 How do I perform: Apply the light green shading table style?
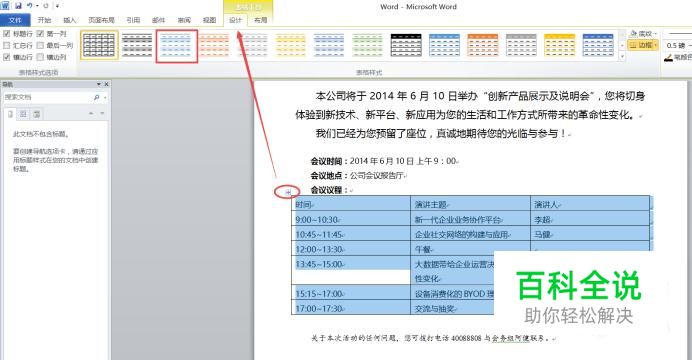(x=367, y=45)
